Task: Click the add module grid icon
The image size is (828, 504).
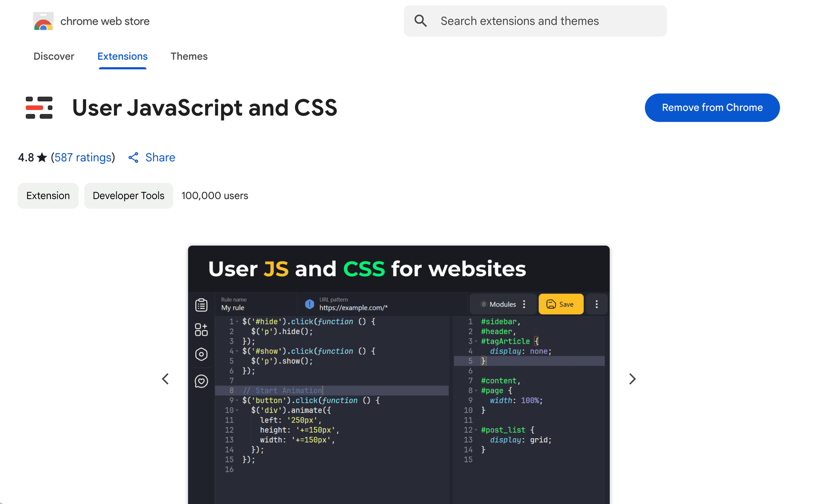Action: 201,329
